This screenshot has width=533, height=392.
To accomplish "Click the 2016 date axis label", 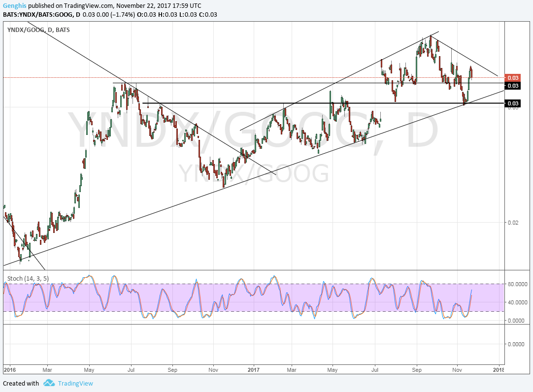I will tap(9, 369).
